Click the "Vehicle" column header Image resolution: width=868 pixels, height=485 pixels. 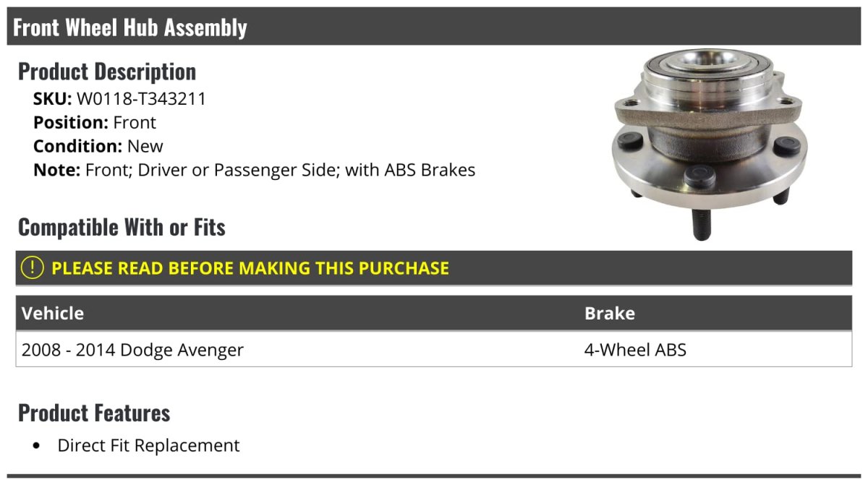click(53, 314)
